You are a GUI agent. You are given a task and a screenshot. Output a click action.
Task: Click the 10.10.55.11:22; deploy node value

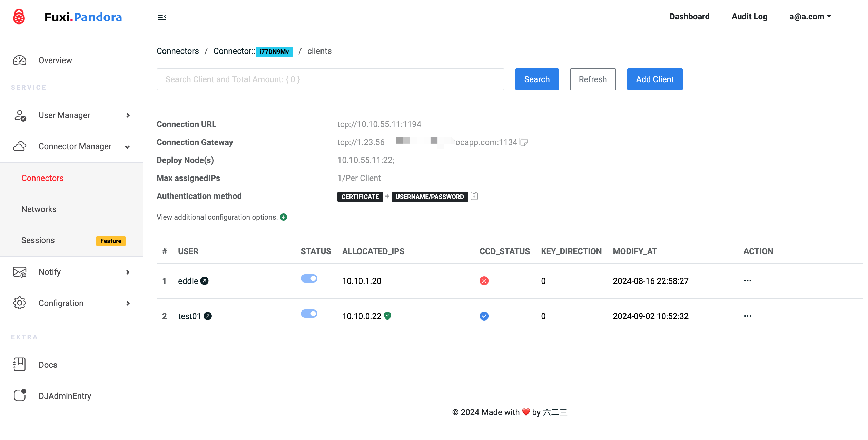(366, 160)
